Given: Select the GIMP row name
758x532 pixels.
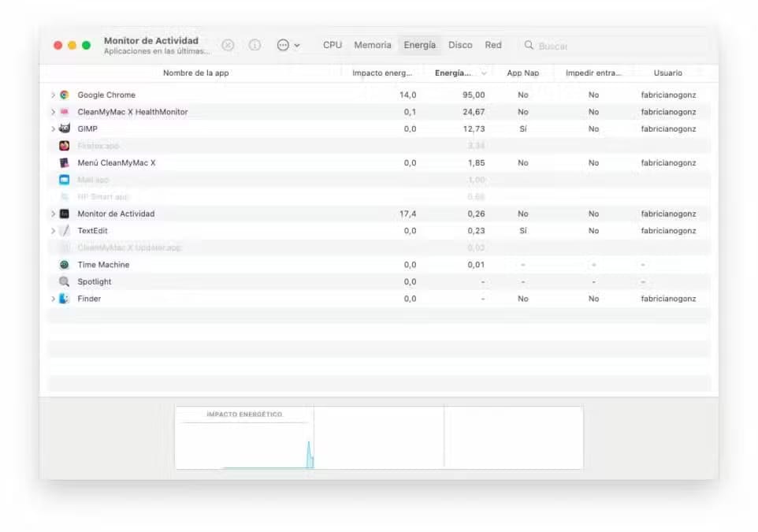Looking at the screenshot, I should pos(87,128).
